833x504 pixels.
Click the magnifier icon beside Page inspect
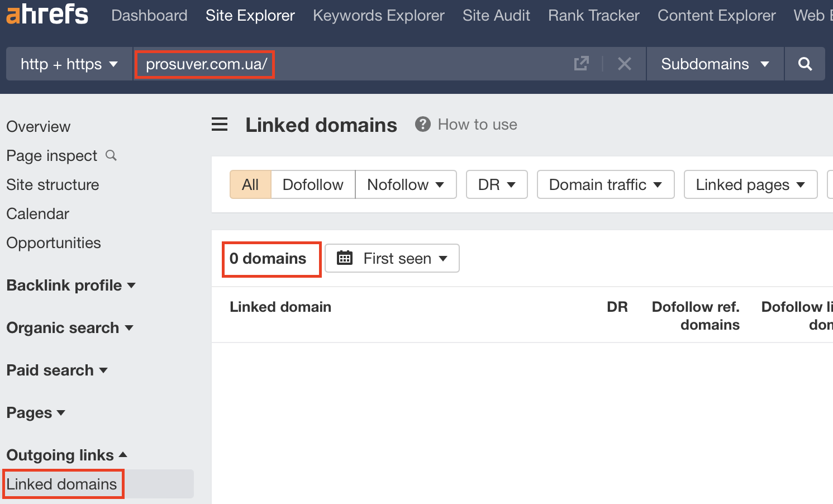pos(111,155)
